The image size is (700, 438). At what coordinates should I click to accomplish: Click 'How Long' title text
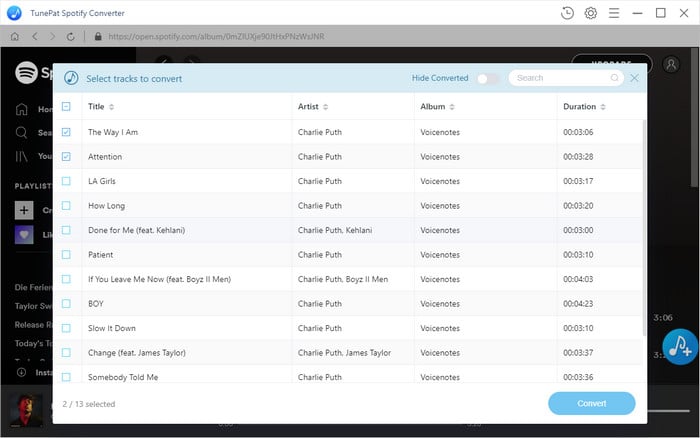[x=106, y=206]
